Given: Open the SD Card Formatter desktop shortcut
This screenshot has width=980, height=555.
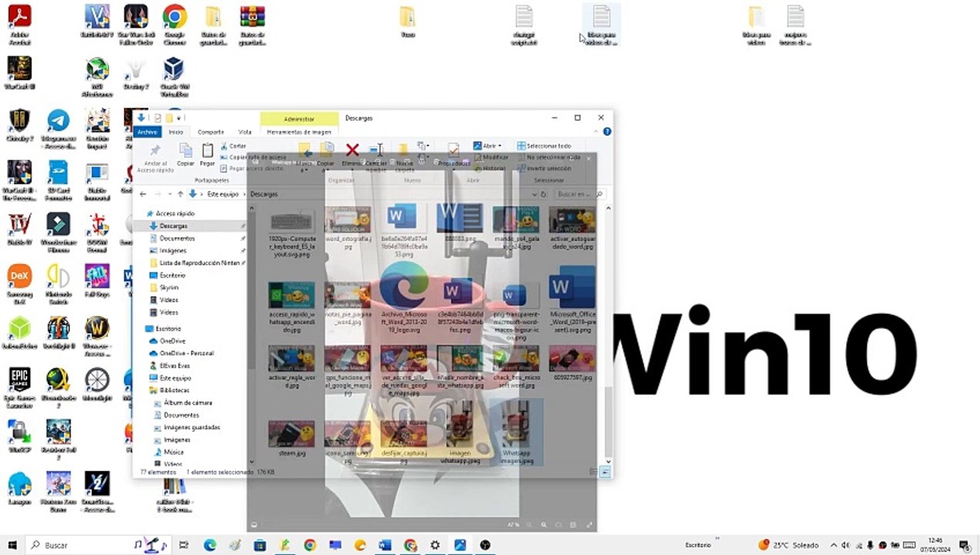Looking at the screenshot, I should (58, 181).
